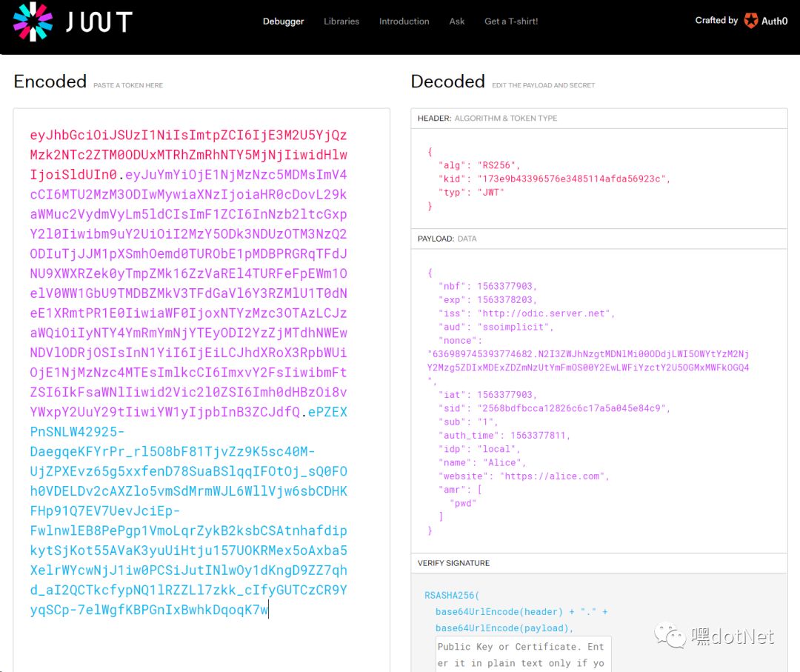The image size is (800, 672).
Task: Click the Auth0 brand name link
Action: point(774,21)
